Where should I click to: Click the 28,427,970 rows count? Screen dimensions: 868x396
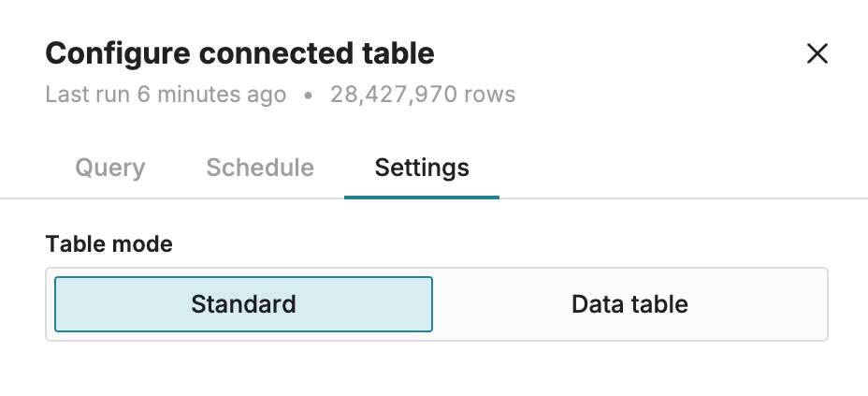[x=423, y=95]
